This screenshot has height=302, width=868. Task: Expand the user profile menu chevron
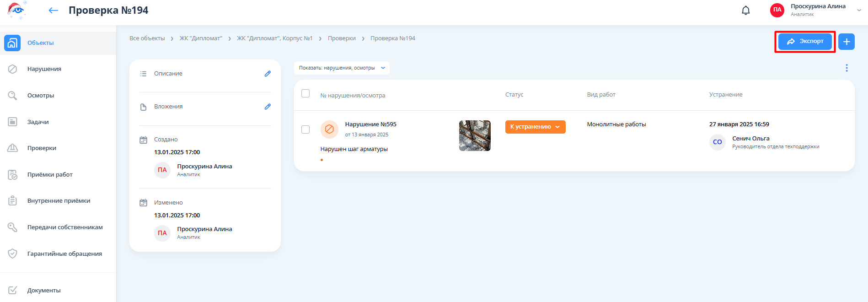click(x=859, y=10)
